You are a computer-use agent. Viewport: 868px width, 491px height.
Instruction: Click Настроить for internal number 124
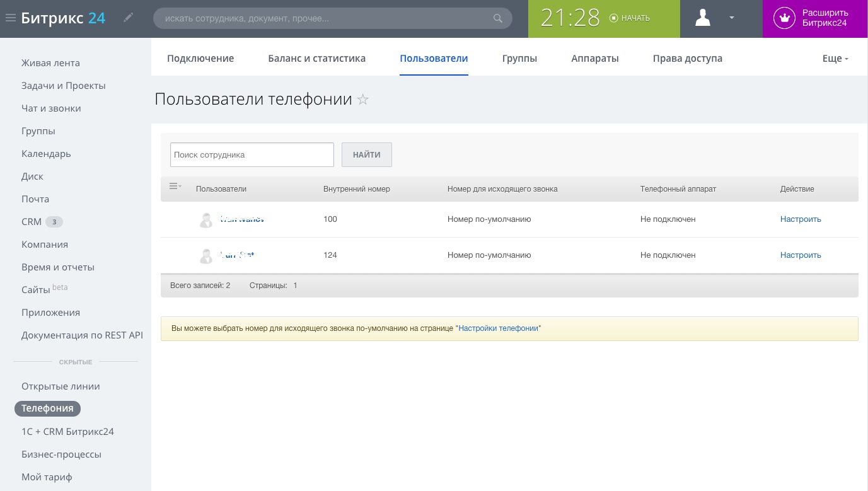pos(801,255)
